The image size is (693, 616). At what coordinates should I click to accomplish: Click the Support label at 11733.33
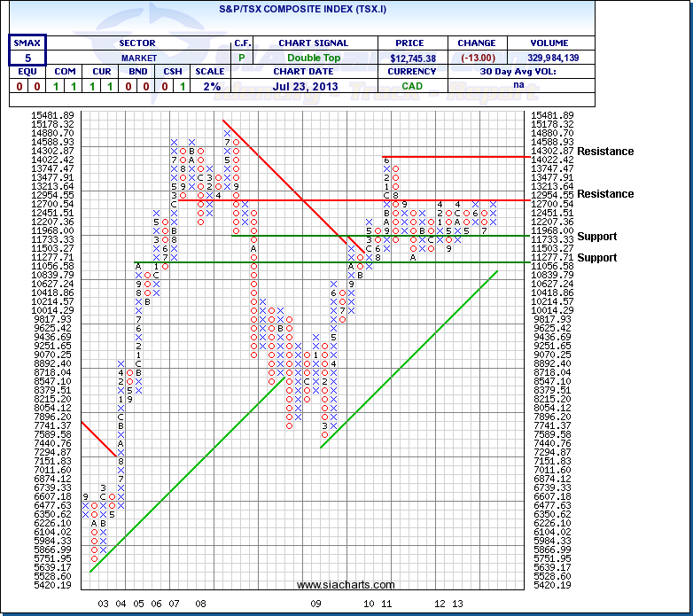(596, 237)
